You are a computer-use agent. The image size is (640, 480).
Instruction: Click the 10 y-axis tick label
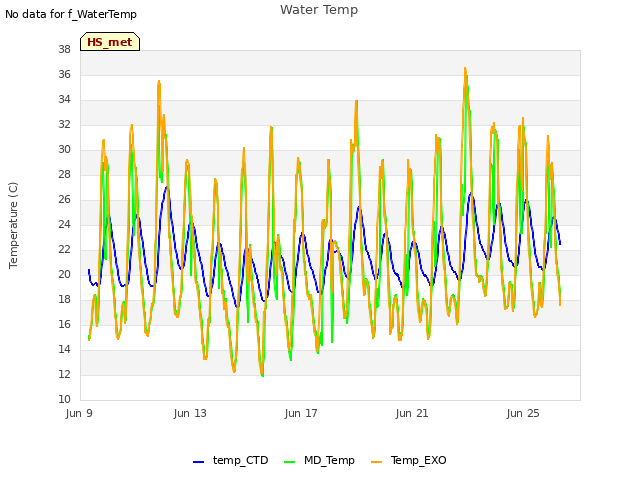[x=64, y=399]
